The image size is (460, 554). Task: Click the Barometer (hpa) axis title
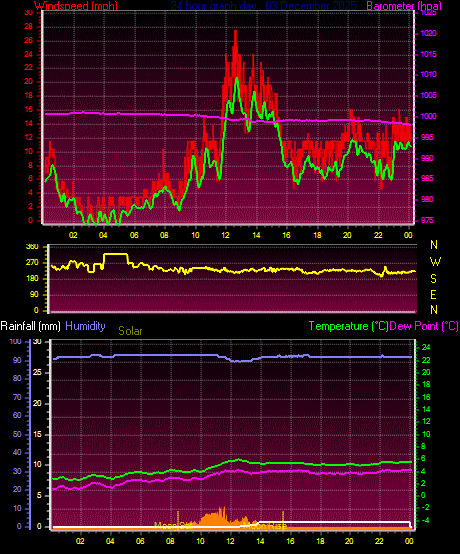[404, 6]
